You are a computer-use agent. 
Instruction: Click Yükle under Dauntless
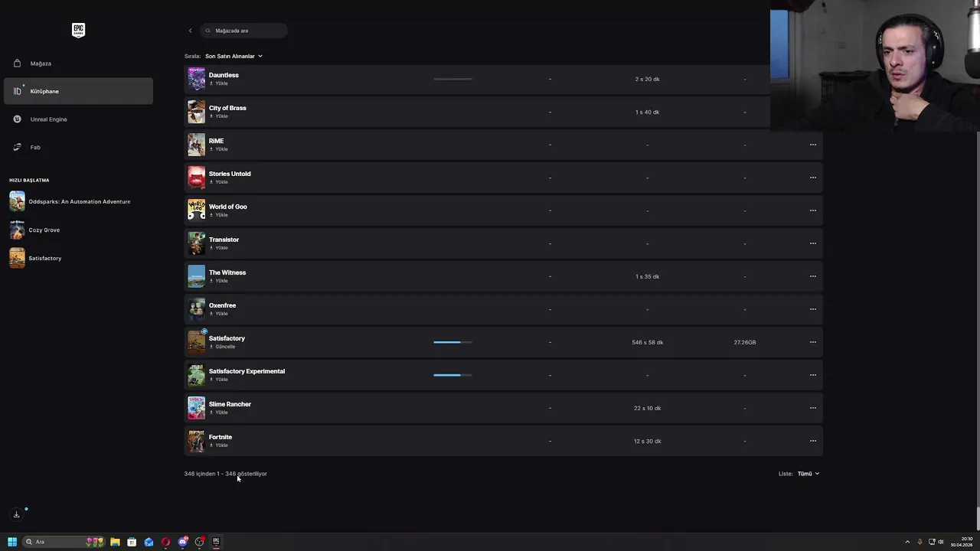pos(219,83)
